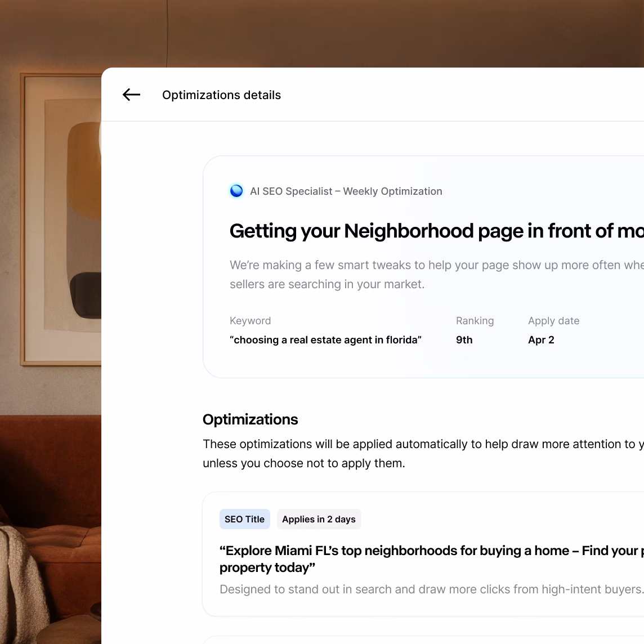This screenshot has height=644, width=644.
Task: Click the "Keyword" field label
Action: click(250, 321)
